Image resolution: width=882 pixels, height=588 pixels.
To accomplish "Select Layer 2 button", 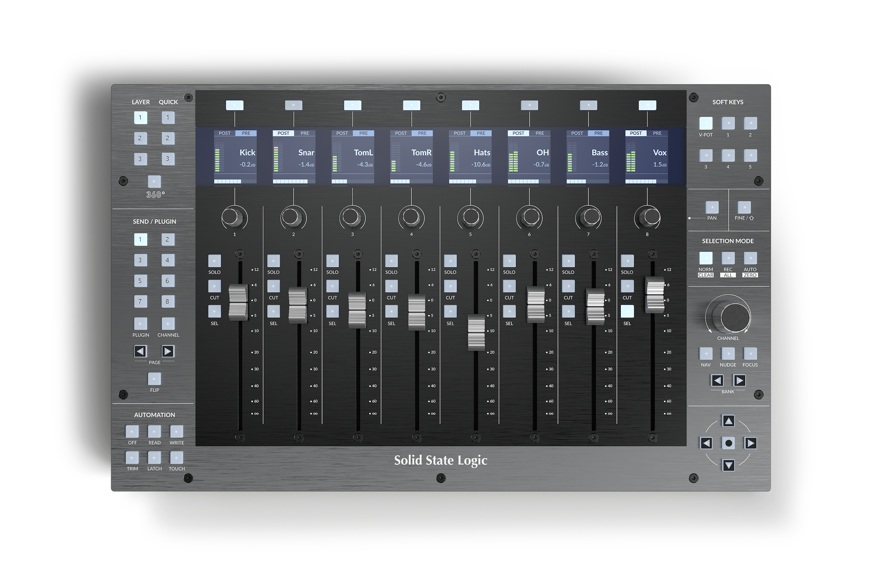I will point(140,138).
